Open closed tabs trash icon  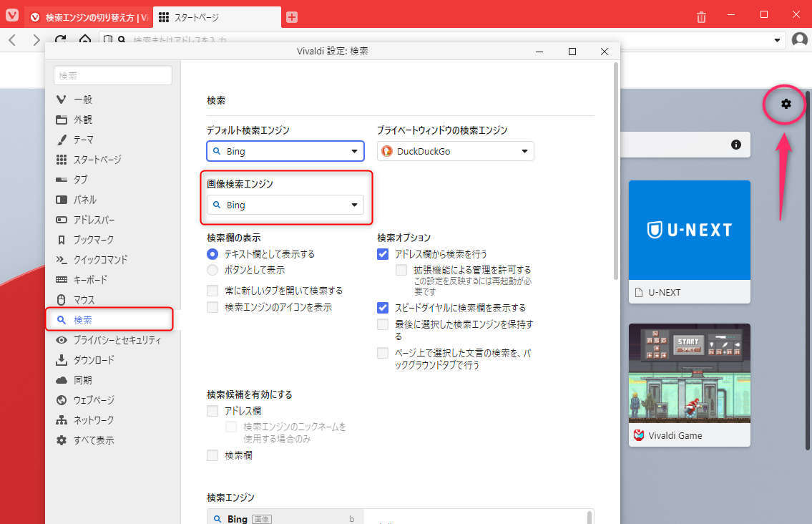pos(701,17)
